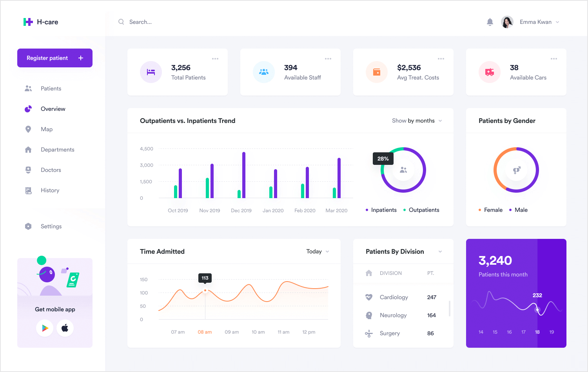The height and width of the screenshot is (372, 588).
Task: Toggle the Female legend in gender chart
Action: (x=490, y=209)
